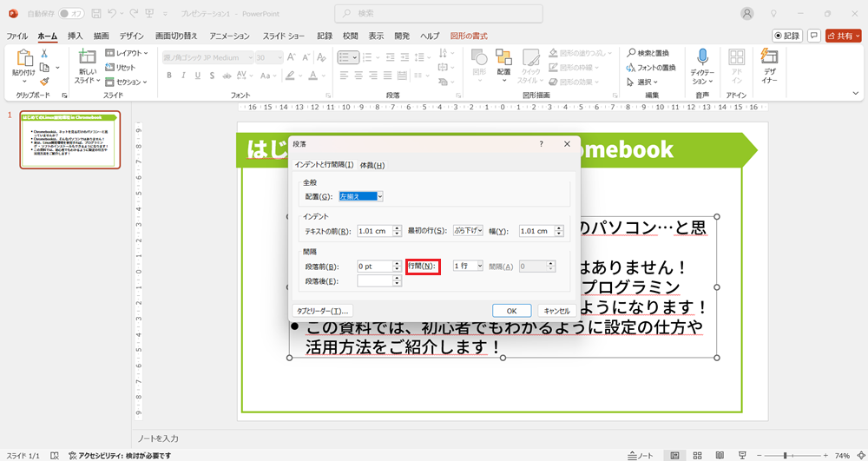The height and width of the screenshot is (461, 868).
Task: Open the デザイン ribbon tab
Action: point(132,36)
